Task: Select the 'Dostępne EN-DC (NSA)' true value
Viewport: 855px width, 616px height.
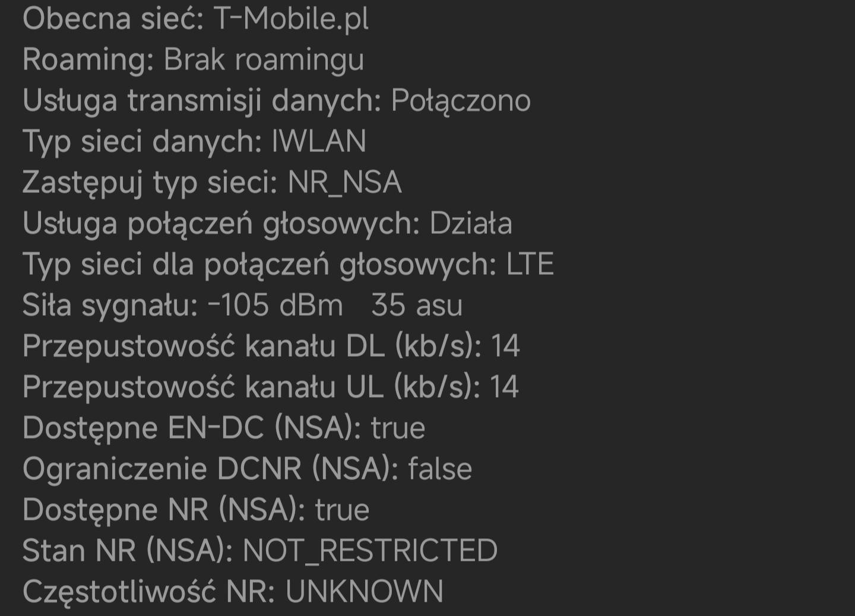Action: [x=398, y=428]
